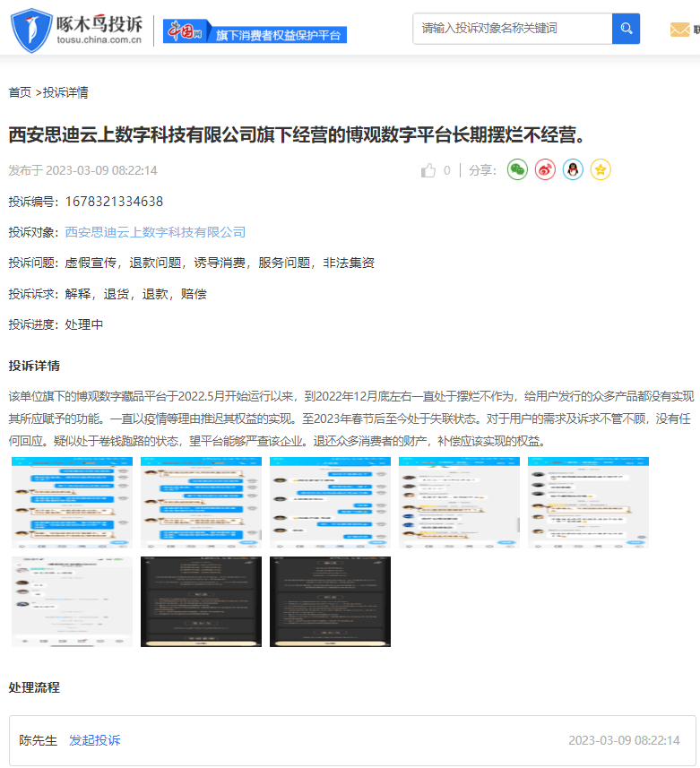Open 西安思迪云上数字科技有限公司 company link

[155, 232]
